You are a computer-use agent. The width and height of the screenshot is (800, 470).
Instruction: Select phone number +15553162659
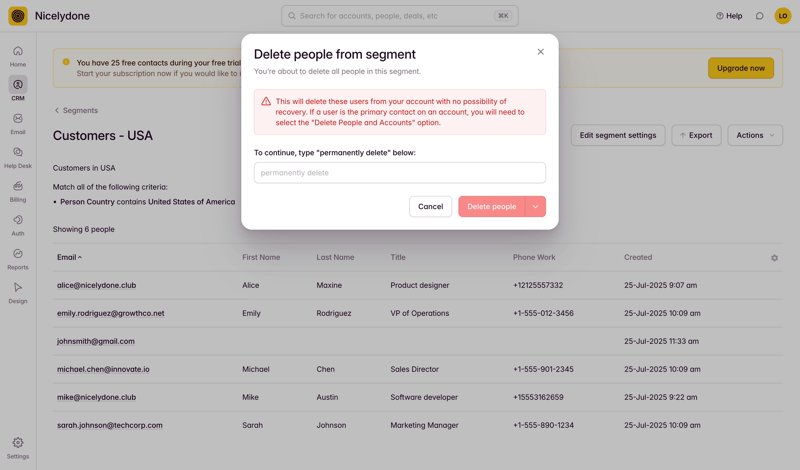(x=538, y=397)
